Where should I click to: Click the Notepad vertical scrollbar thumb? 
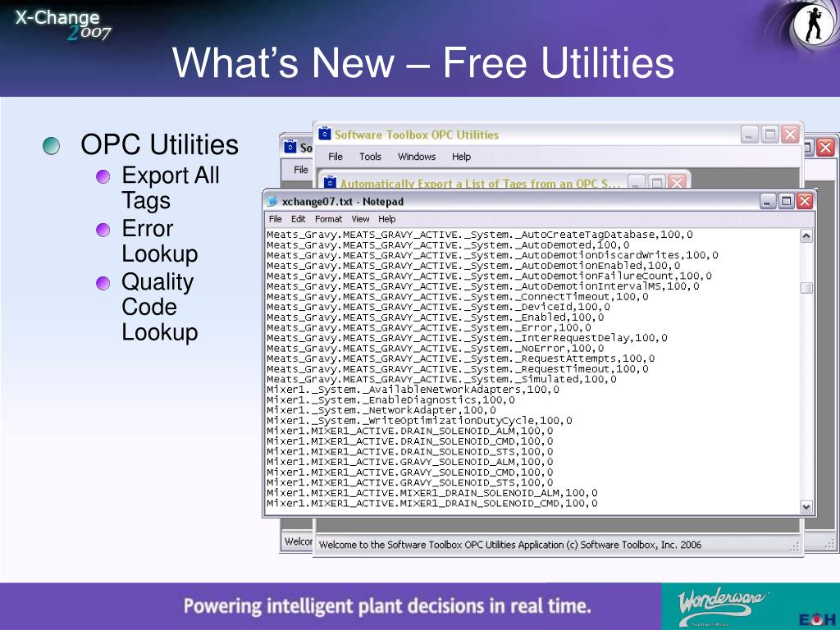[x=806, y=288]
